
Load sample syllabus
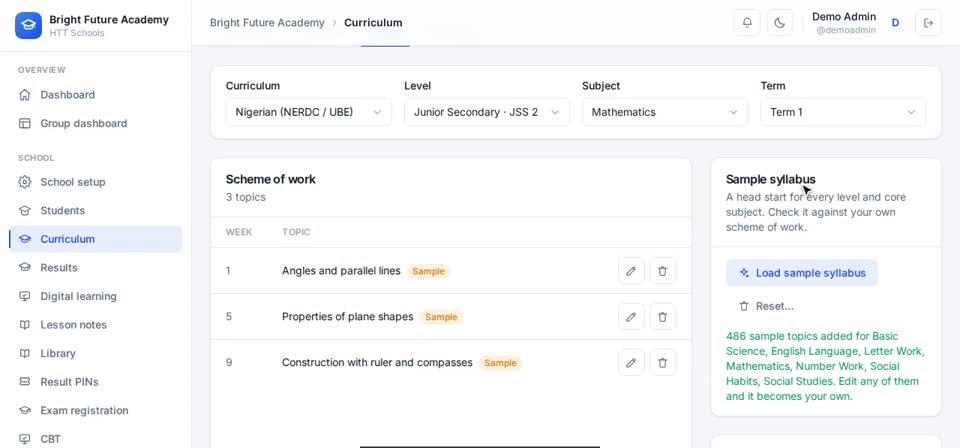point(802,273)
